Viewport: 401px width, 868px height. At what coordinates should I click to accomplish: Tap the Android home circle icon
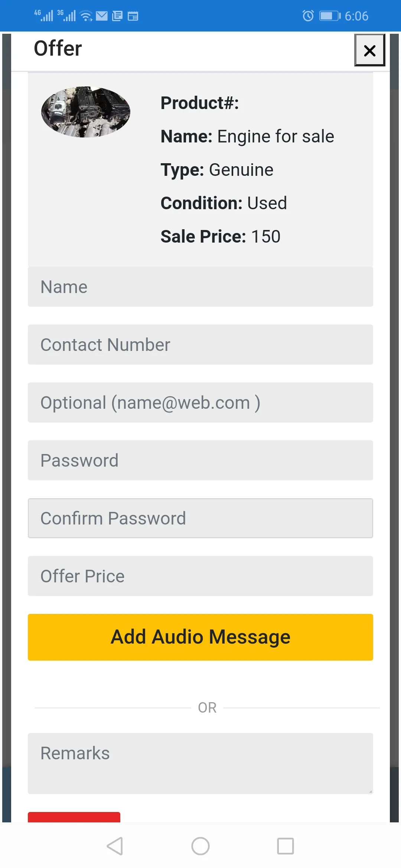click(200, 846)
